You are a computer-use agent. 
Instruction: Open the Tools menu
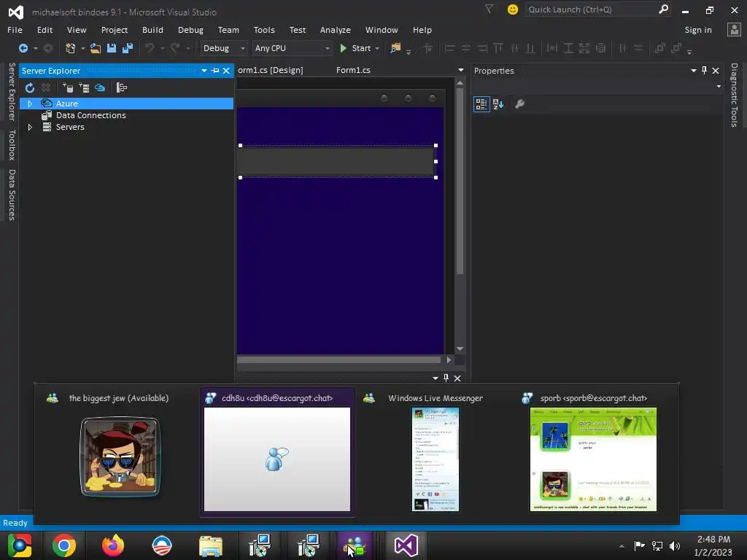[264, 29]
